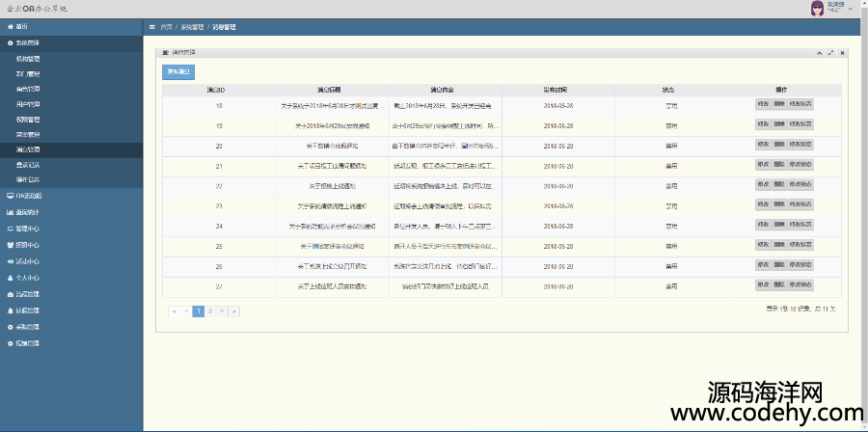Click the 发布时间 column header

pyautogui.click(x=558, y=90)
